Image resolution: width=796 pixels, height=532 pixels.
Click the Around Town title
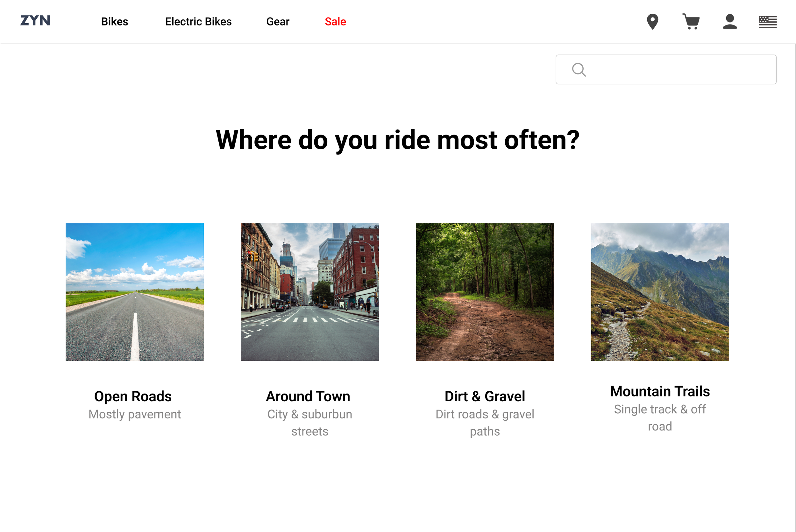pos(308,396)
